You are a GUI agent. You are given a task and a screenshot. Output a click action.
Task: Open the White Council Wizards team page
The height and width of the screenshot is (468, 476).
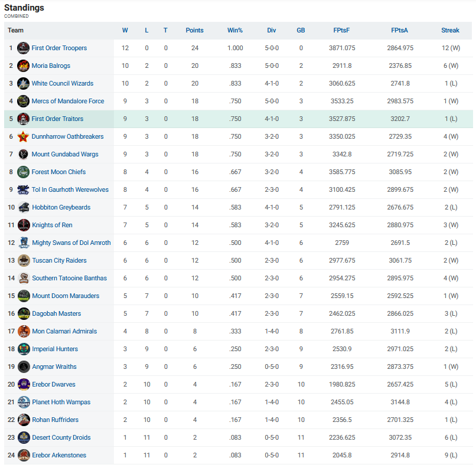[x=63, y=83]
